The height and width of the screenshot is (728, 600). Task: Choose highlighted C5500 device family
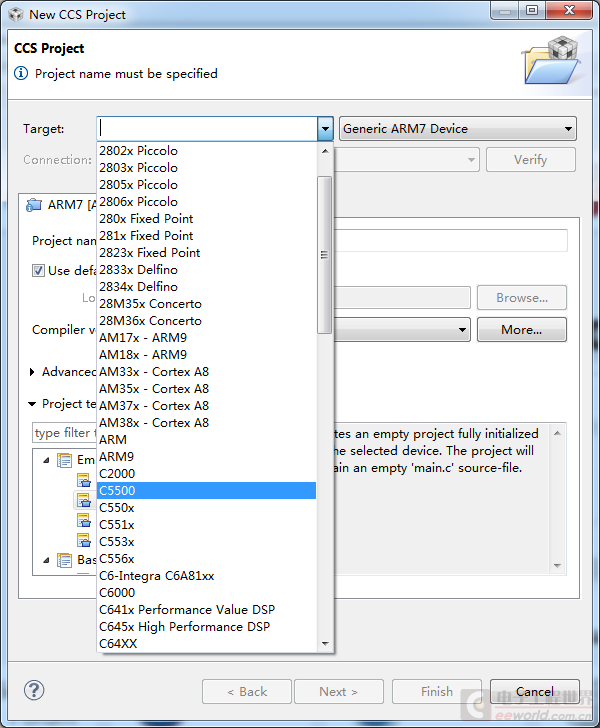coord(207,491)
